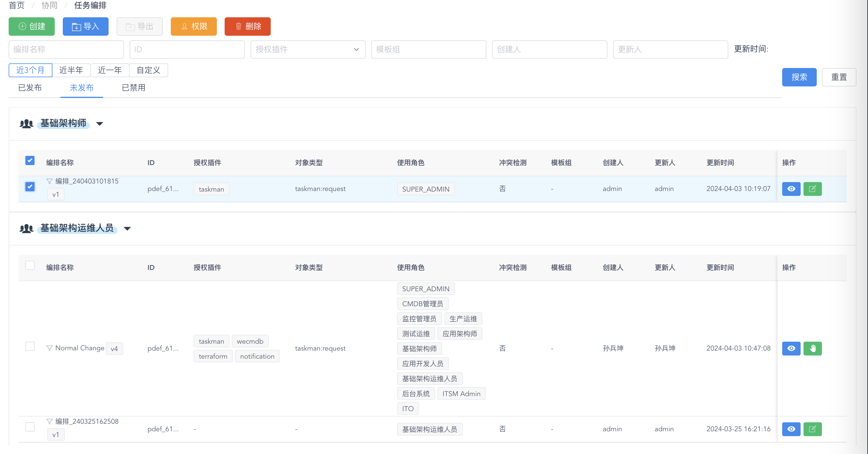Click the 应用开发人员 role tag

coord(423,364)
